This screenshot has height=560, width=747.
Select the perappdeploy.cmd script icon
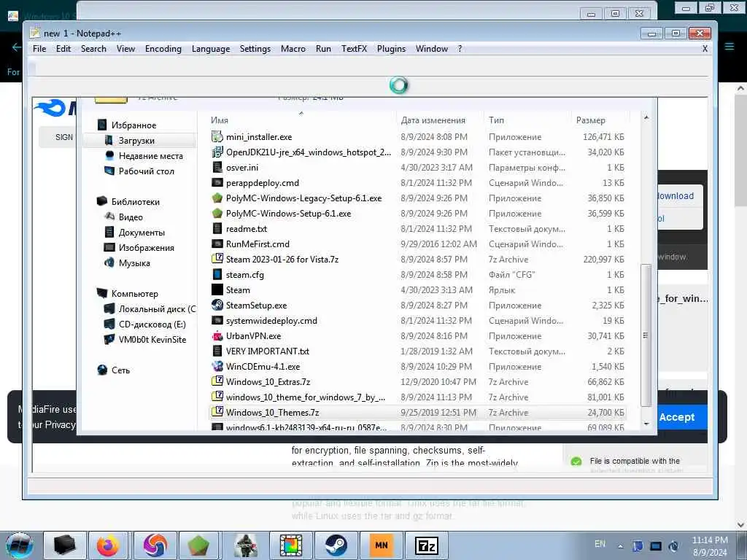point(217,182)
